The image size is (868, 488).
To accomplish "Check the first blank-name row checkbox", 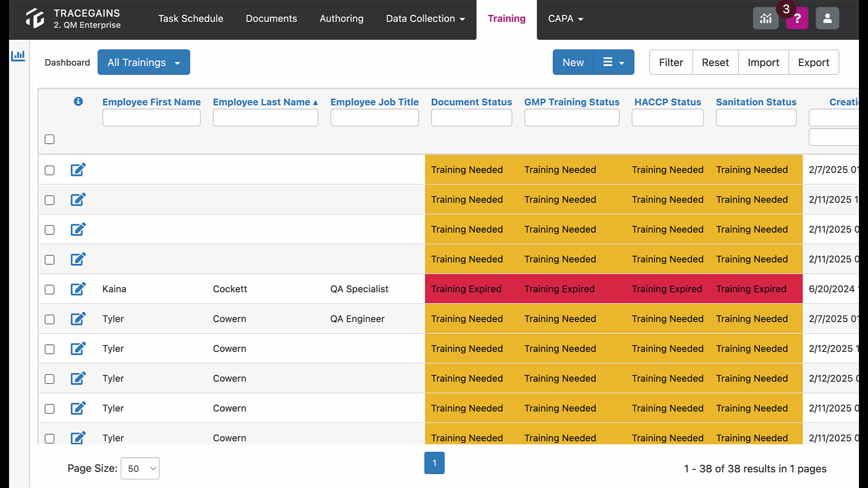I will click(50, 170).
